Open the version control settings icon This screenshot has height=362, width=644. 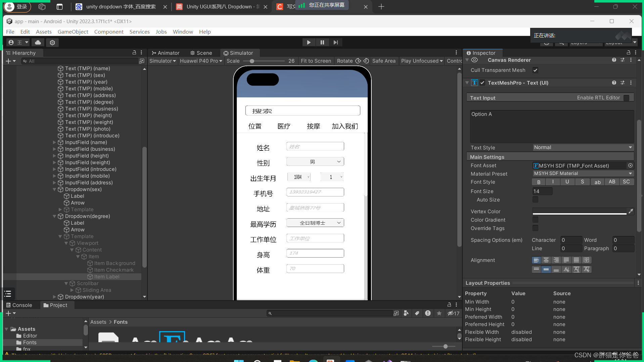tap(52, 42)
